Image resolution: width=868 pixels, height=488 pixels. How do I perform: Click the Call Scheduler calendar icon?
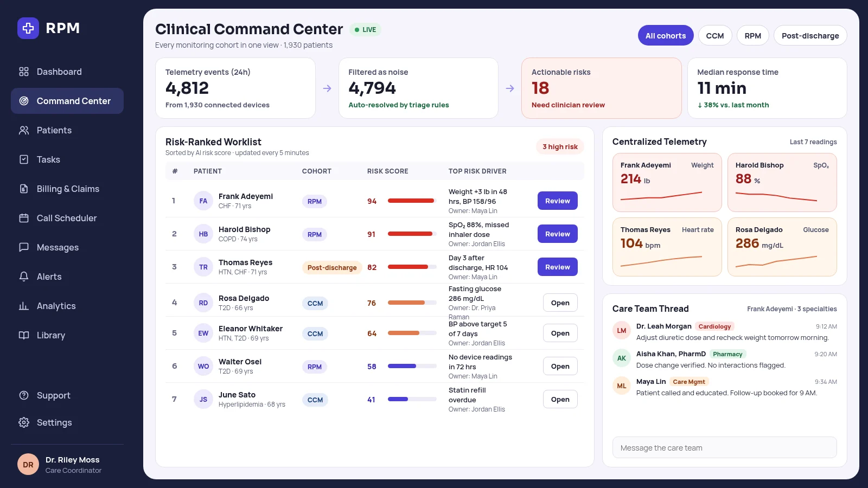coord(24,218)
